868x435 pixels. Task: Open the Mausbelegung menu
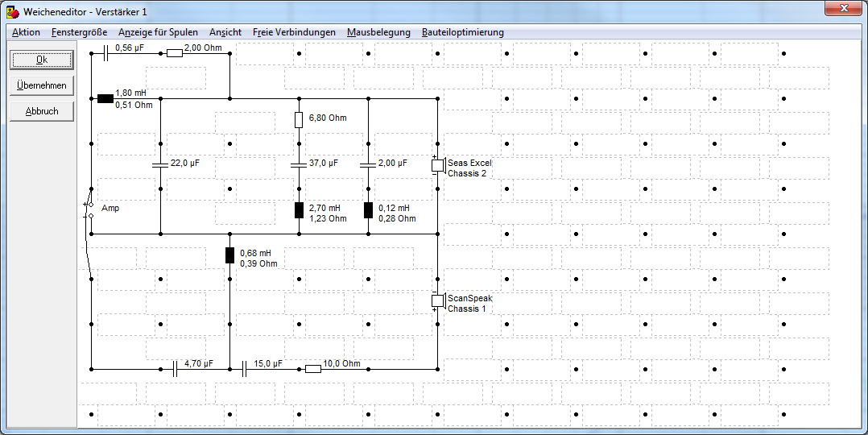click(378, 32)
